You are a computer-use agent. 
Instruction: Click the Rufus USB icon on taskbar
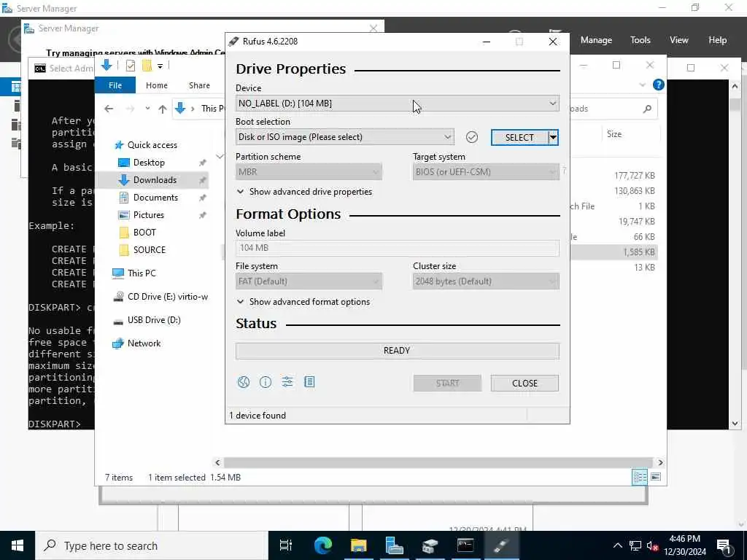pos(501,545)
